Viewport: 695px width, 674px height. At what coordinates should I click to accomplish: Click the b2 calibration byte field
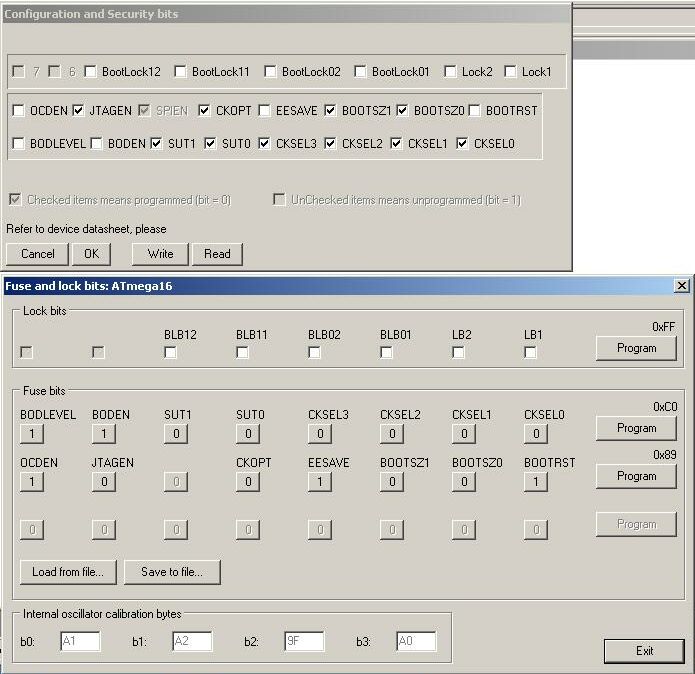pyautogui.click(x=304, y=641)
